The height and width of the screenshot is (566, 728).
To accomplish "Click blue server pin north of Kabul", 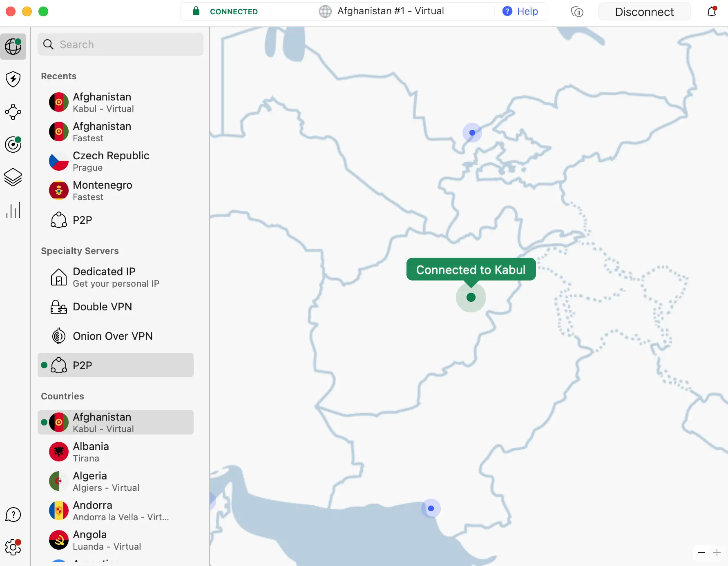I will point(472,133).
